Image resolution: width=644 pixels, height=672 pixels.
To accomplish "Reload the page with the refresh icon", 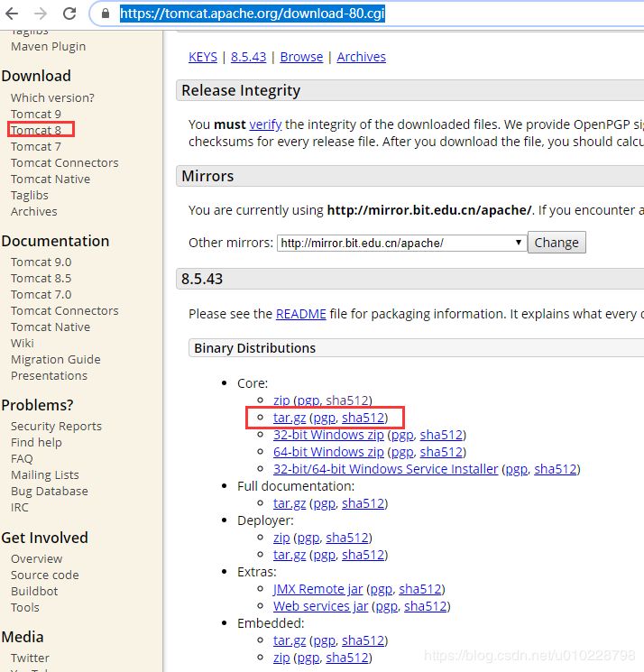I will 69,14.
